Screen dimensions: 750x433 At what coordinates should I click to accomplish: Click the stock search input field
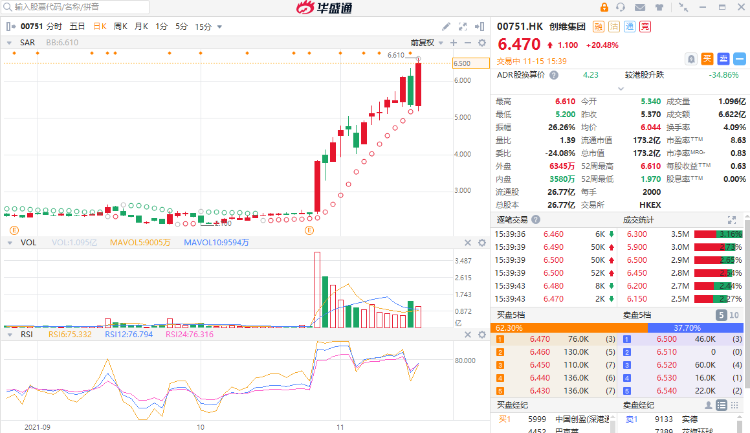tap(76, 7)
